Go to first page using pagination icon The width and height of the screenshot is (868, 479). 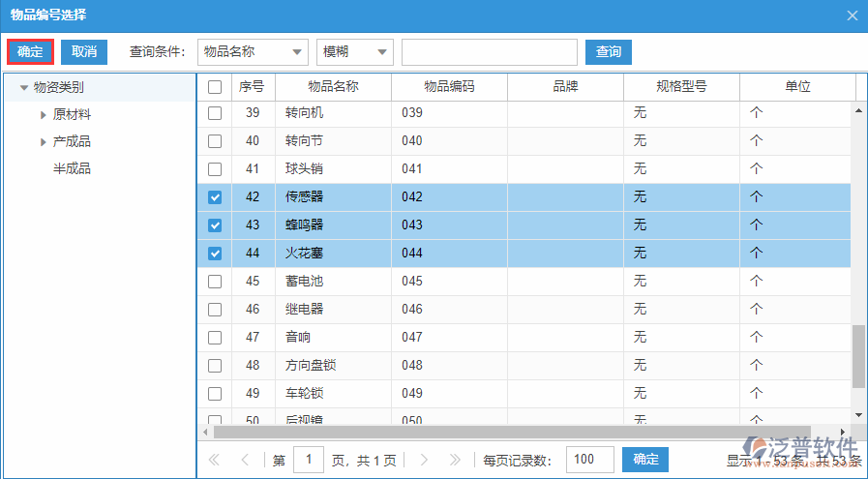tap(215, 460)
